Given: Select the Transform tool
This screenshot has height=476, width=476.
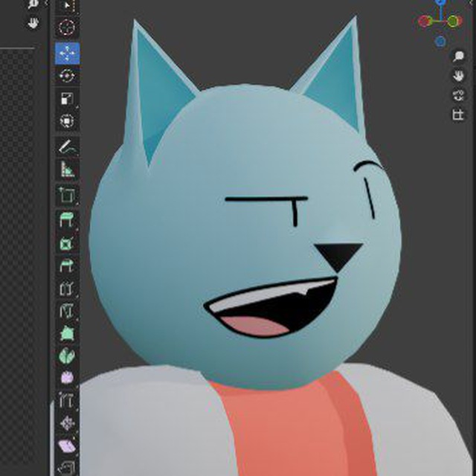Looking at the screenshot, I should coord(67,121).
